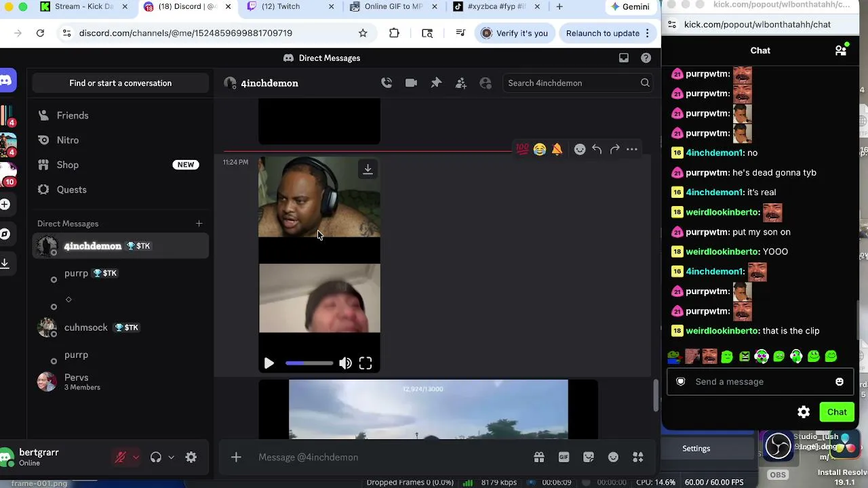Image resolution: width=868 pixels, height=488 pixels.
Task: Show the user profile panel icon
Action: [486, 83]
